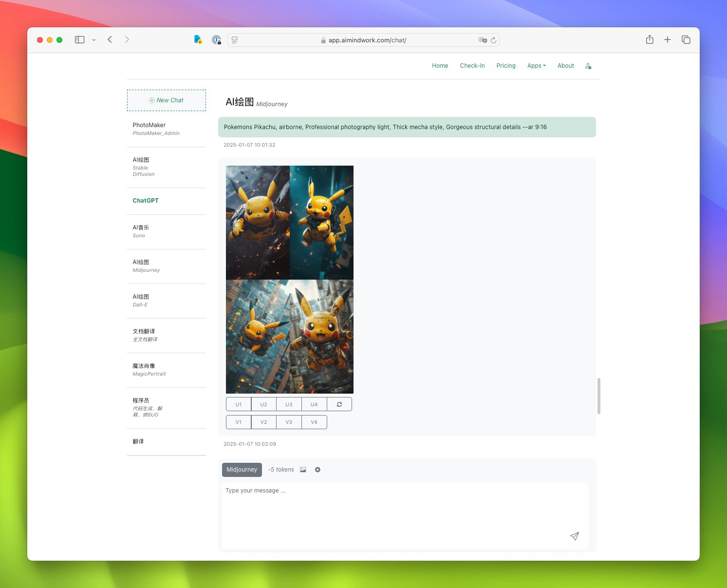727x588 pixels.
Task: Start a New Chat
Action: pyautogui.click(x=167, y=100)
